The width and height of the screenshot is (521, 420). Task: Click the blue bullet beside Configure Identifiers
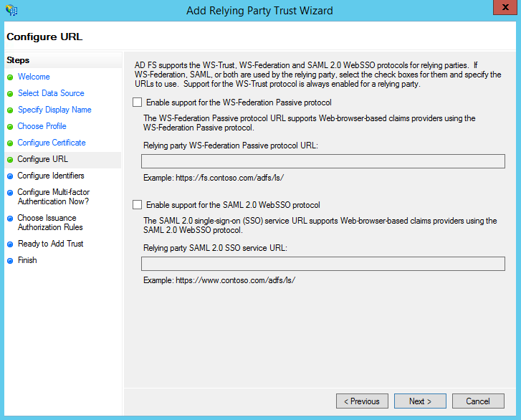pyautogui.click(x=10, y=176)
